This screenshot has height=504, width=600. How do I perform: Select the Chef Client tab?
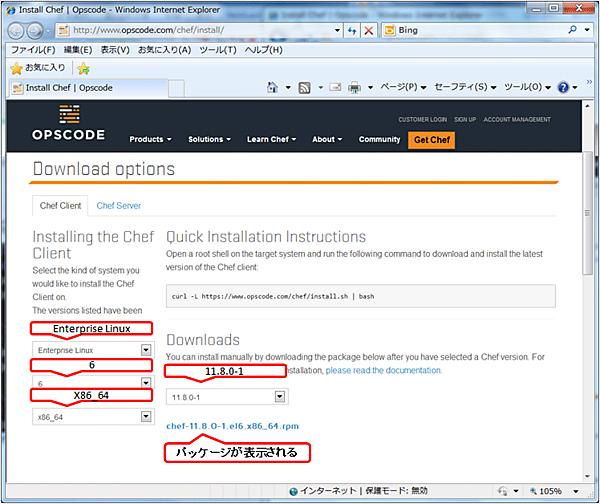60,206
